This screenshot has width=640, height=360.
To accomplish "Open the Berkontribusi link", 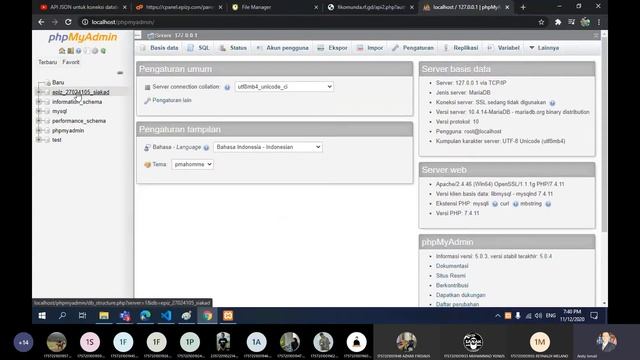I will click(452, 285).
